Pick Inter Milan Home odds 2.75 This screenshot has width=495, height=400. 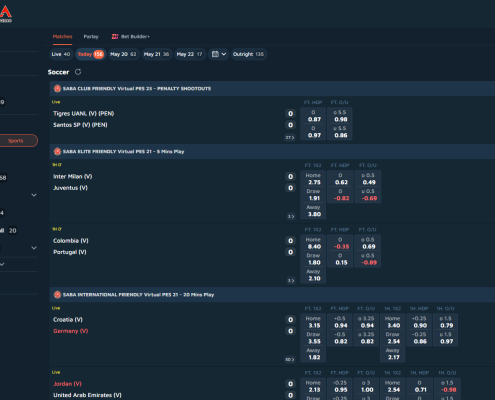[313, 179]
